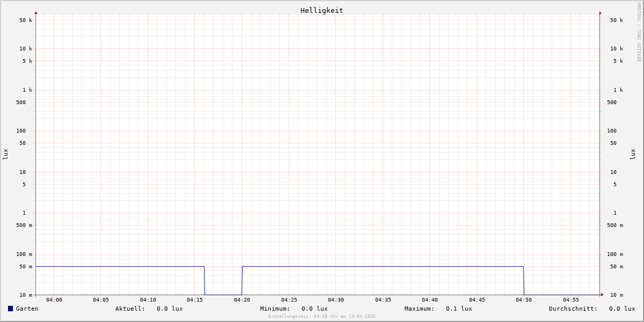Click the 04:30 time axis label
The height and width of the screenshot is (322, 644).
coord(336,300)
